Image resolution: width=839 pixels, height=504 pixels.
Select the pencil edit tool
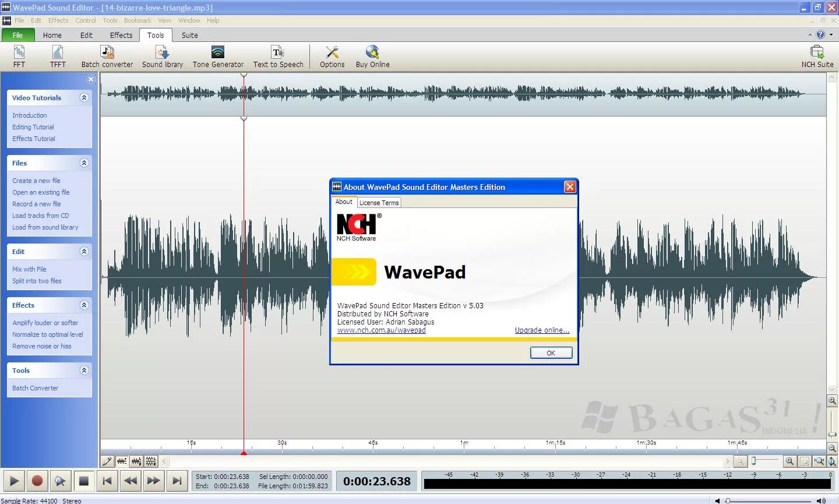point(107,461)
